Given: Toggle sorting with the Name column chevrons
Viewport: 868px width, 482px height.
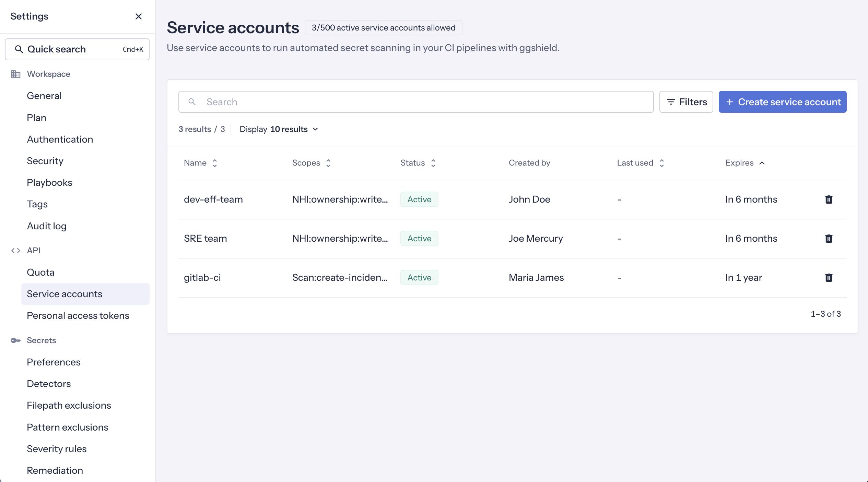Looking at the screenshot, I should click(215, 163).
